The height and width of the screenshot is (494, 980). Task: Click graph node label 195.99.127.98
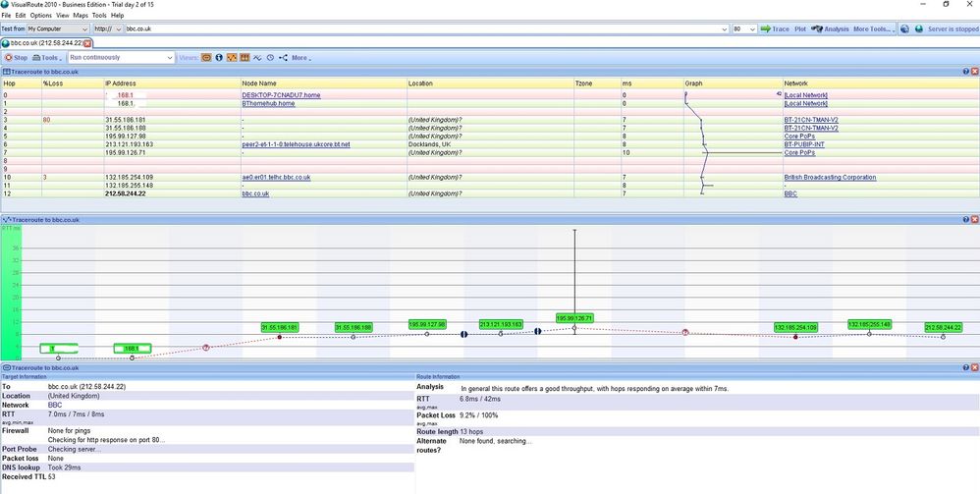click(427, 324)
